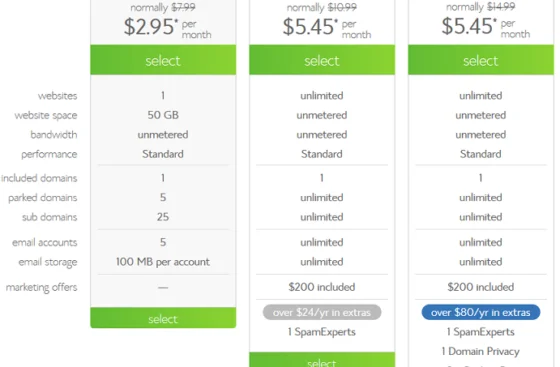This screenshot has height=367, width=560.
Task: Choose top select button under $14.99 plan
Action: click(x=481, y=60)
